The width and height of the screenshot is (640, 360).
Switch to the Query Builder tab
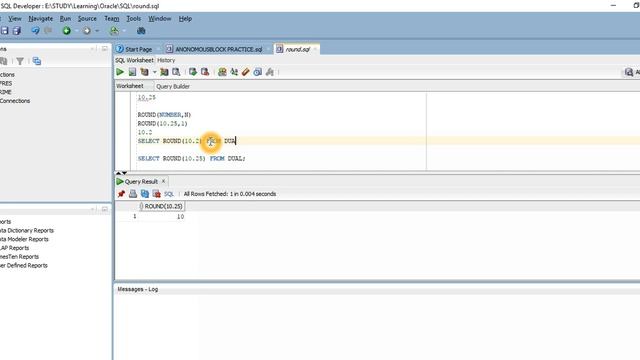tap(173, 87)
